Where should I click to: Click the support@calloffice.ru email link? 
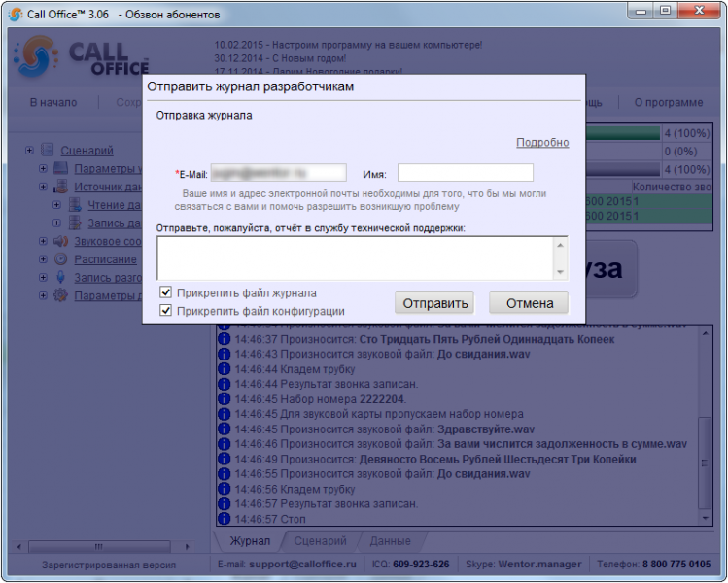302,564
